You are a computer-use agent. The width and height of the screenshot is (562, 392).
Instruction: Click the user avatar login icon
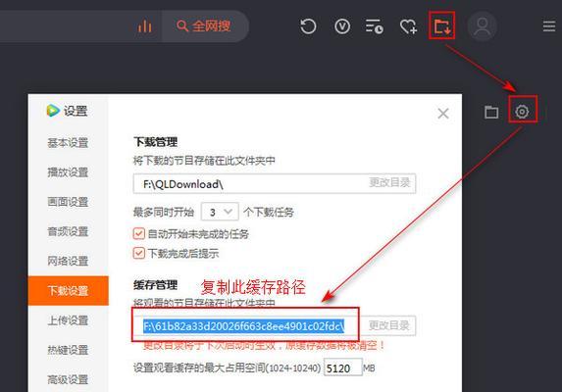(483, 26)
